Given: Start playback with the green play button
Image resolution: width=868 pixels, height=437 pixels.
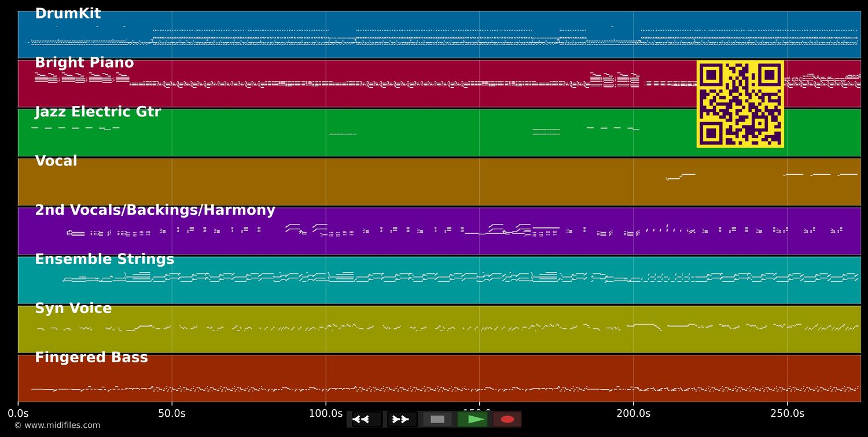Looking at the screenshot, I should (x=473, y=419).
